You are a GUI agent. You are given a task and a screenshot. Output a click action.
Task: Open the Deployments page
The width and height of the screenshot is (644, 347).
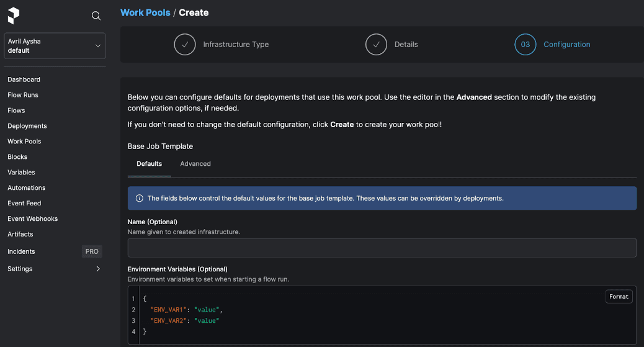click(x=27, y=126)
